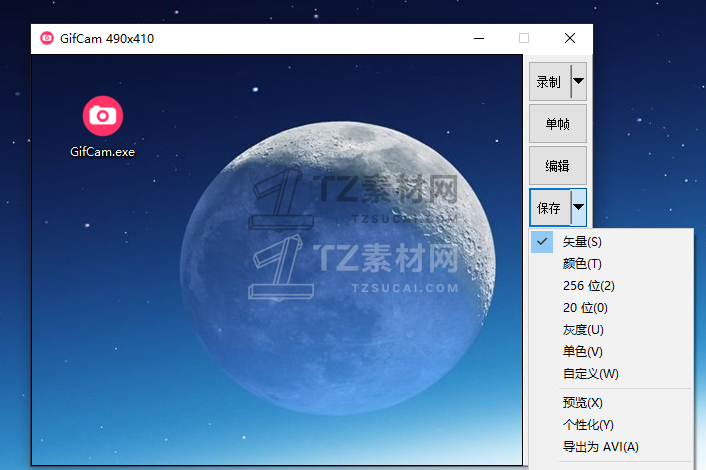
Task: Open 自定义(W) custom menu entry
Action: point(611,374)
